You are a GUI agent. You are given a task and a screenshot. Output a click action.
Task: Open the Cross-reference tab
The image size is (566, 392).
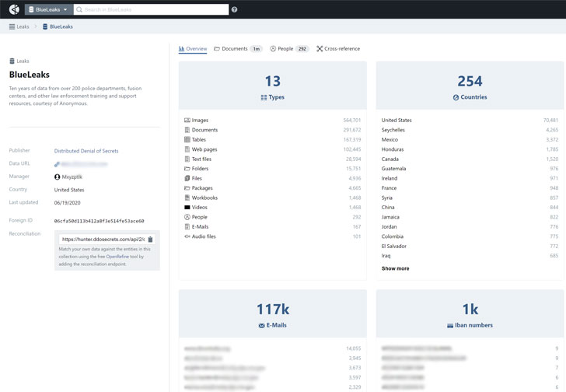click(338, 49)
